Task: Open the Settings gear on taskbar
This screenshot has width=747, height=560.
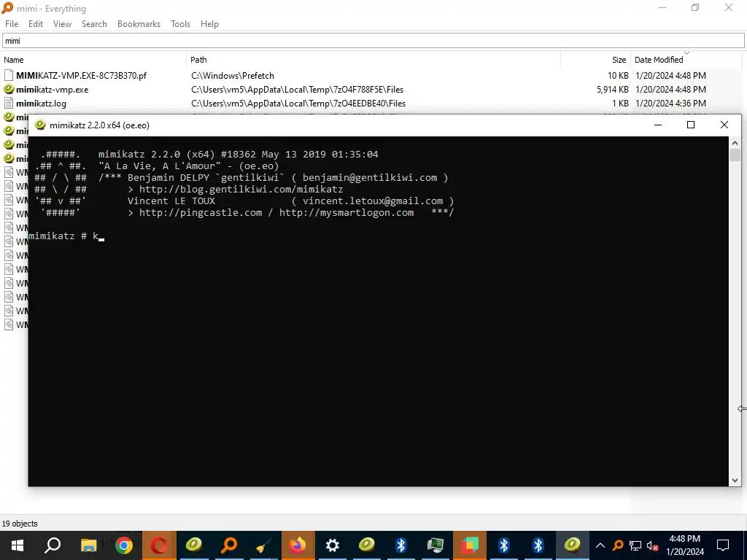Action: click(x=332, y=545)
